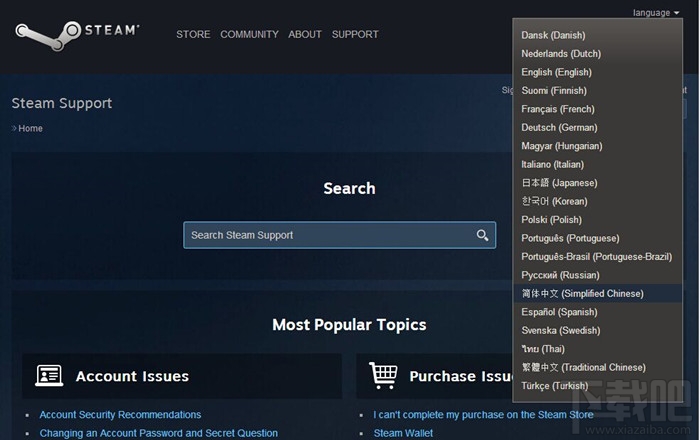Image resolution: width=700 pixels, height=440 pixels.
Task: Open Changing an Account Password link
Action: 158,433
